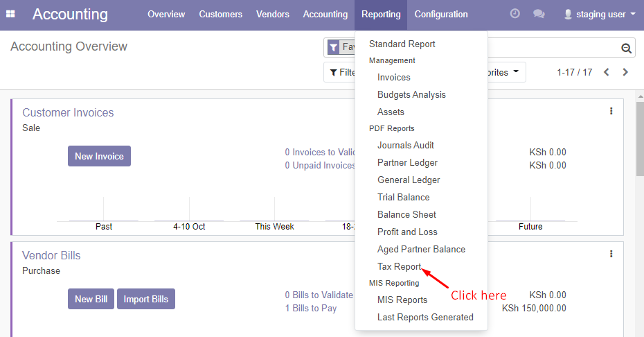644x337 pixels.
Task: Click the Future chart label
Action: click(x=530, y=227)
